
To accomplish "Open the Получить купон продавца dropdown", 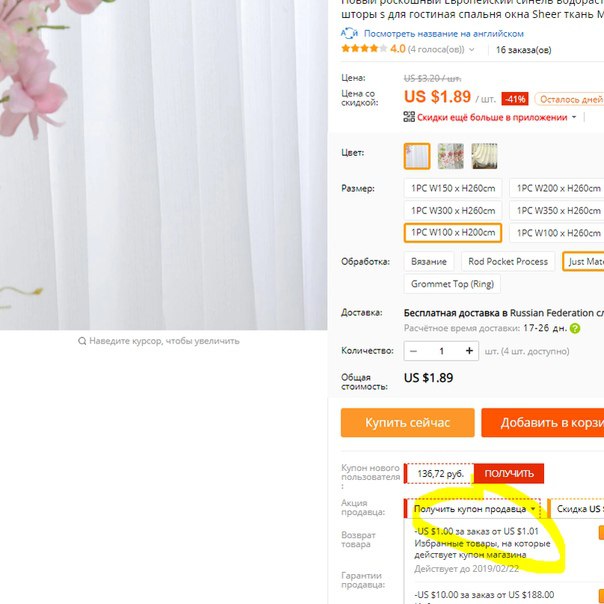I will pyautogui.click(x=474, y=509).
